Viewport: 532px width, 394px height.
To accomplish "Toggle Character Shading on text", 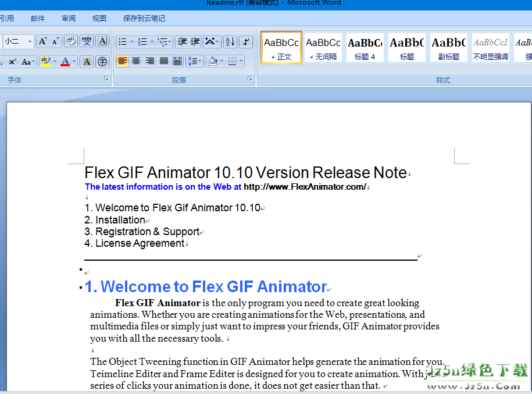I will click(87, 62).
